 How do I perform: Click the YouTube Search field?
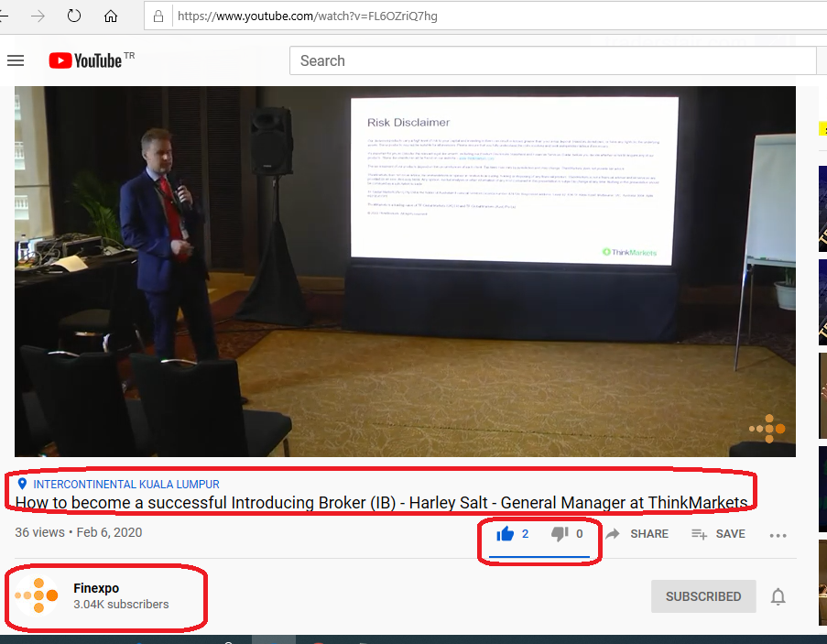tap(553, 60)
